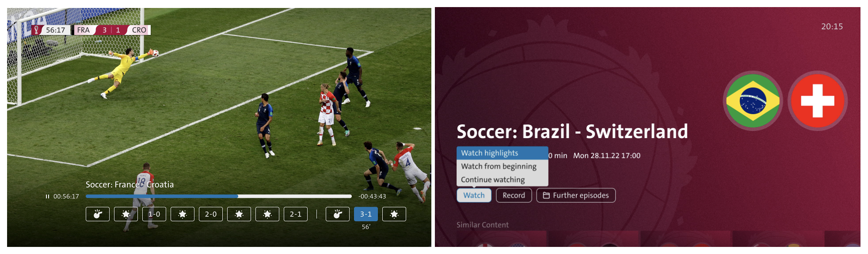Viewport: 868px width, 254px height.
Task: Choose Continue watching option
Action: [503, 180]
